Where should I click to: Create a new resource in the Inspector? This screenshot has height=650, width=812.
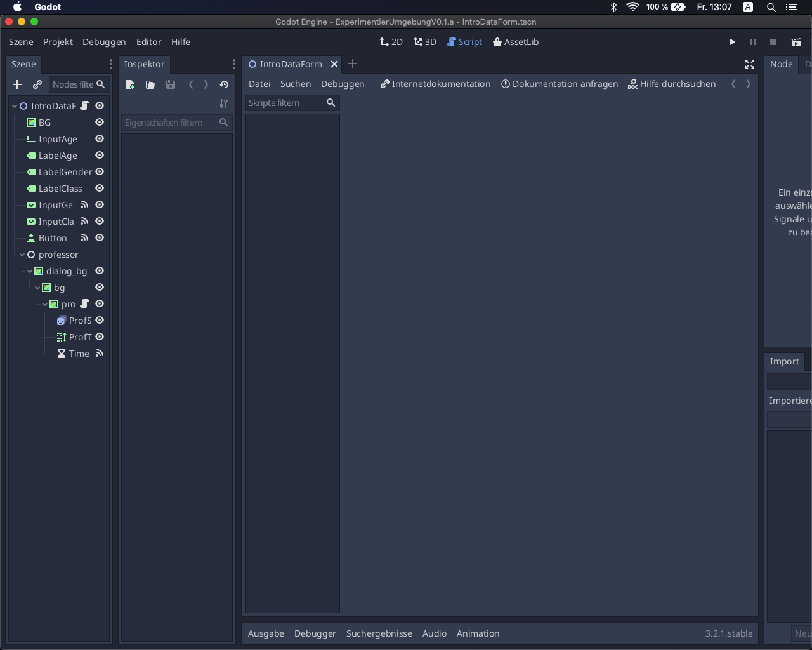[130, 84]
